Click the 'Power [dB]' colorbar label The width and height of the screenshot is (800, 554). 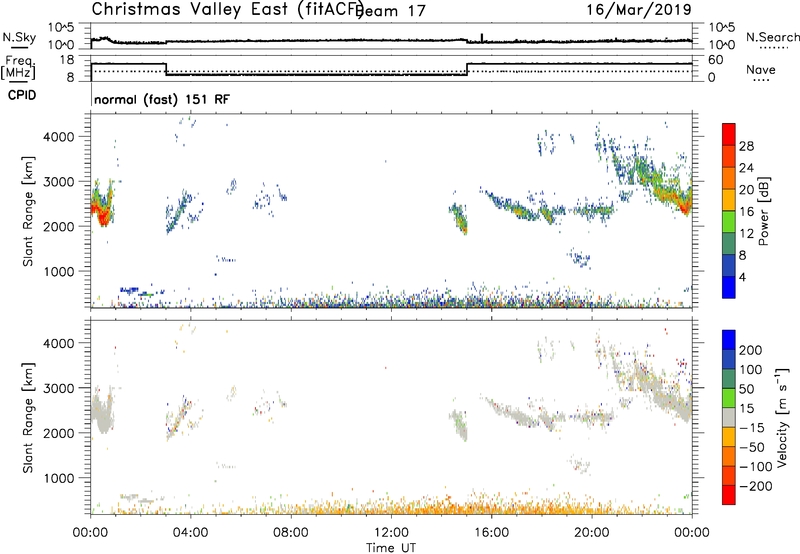pos(764,211)
